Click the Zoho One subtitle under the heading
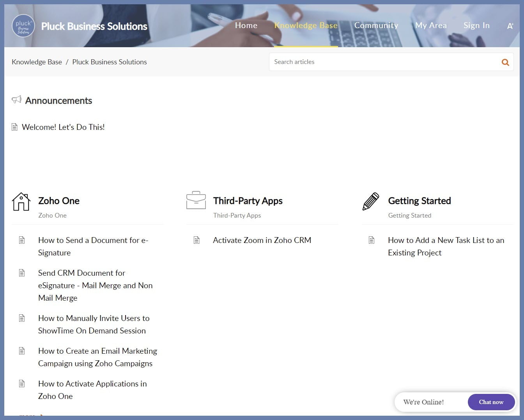This screenshot has width=524, height=420. pos(52,215)
